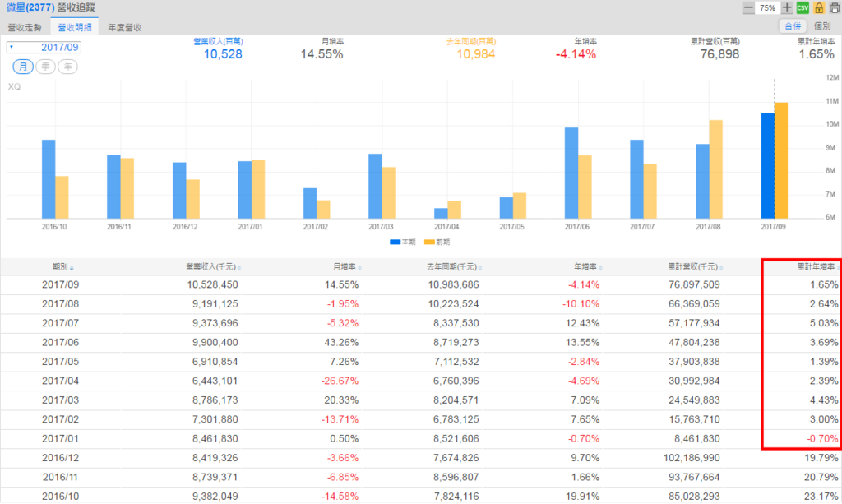The height and width of the screenshot is (504, 842).
Task: Click the blue 2017/09 bar in chart
Action: click(768, 166)
